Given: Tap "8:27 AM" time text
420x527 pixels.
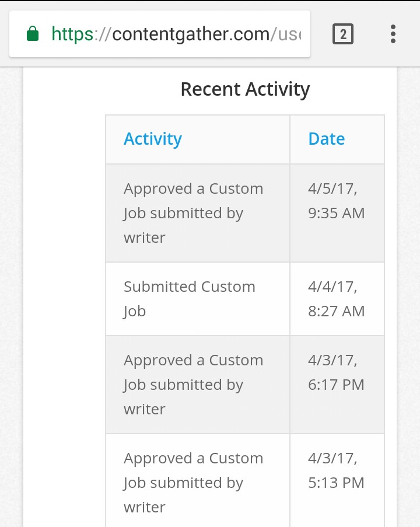Looking at the screenshot, I should [337, 311].
